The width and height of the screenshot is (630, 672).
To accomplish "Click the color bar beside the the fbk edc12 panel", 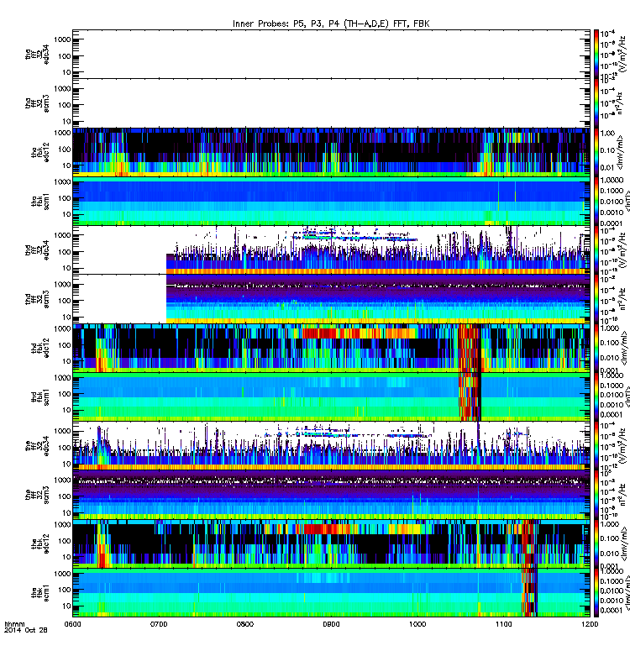I will pos(596,543).
